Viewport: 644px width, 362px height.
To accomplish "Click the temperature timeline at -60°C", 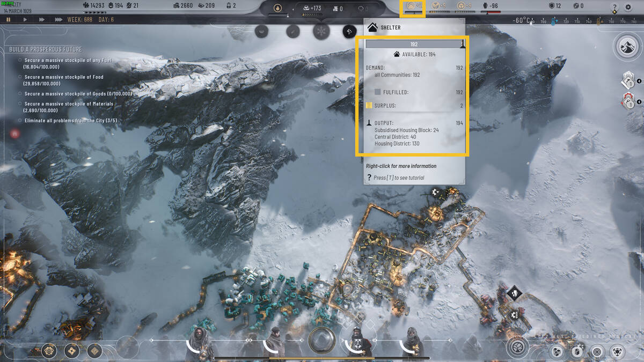I will click(x=522, y=20).
